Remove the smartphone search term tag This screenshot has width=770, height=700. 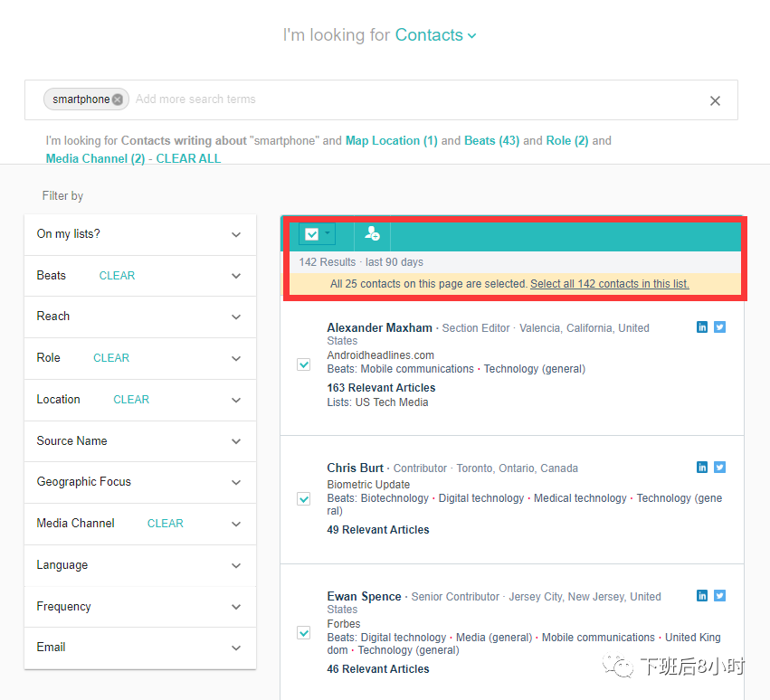coord(118,99)
